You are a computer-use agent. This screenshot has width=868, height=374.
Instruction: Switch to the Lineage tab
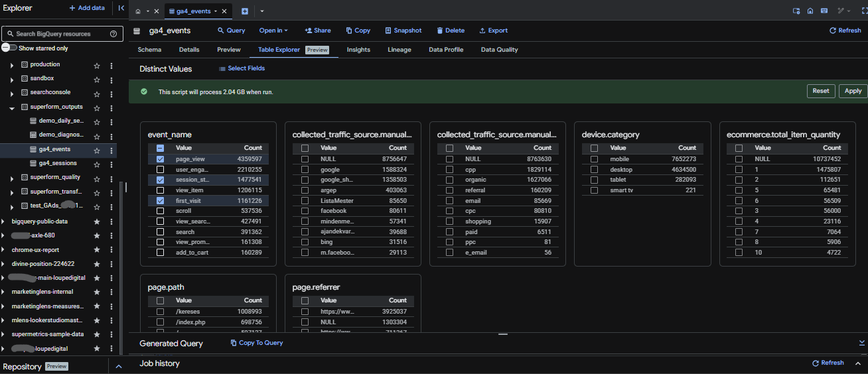click(399, 50)
